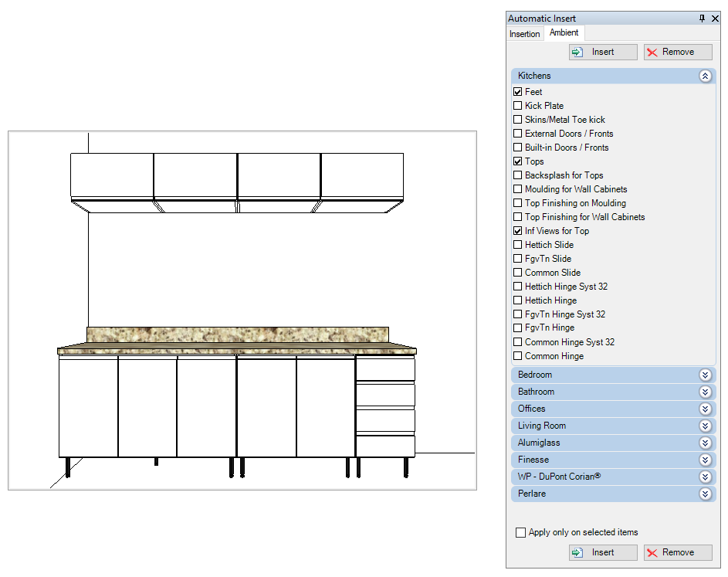Expand the Finesse section
Screen dimensions: 728x577
pyautogui.click(x=705, y=460)
